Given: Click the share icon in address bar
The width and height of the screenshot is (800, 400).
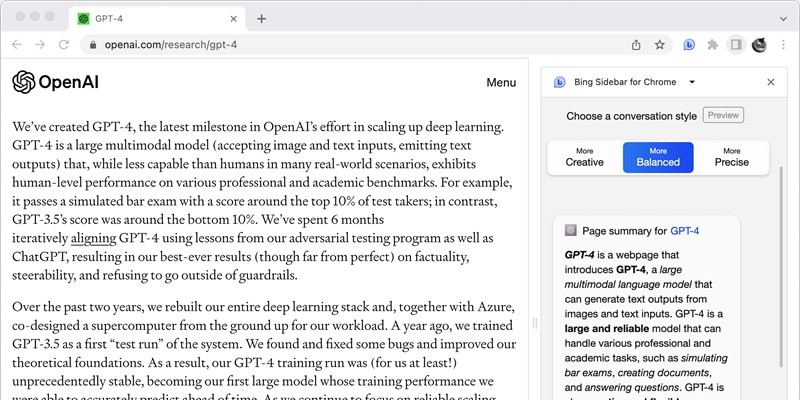Looking at the screenshot, I should (636, 45).
